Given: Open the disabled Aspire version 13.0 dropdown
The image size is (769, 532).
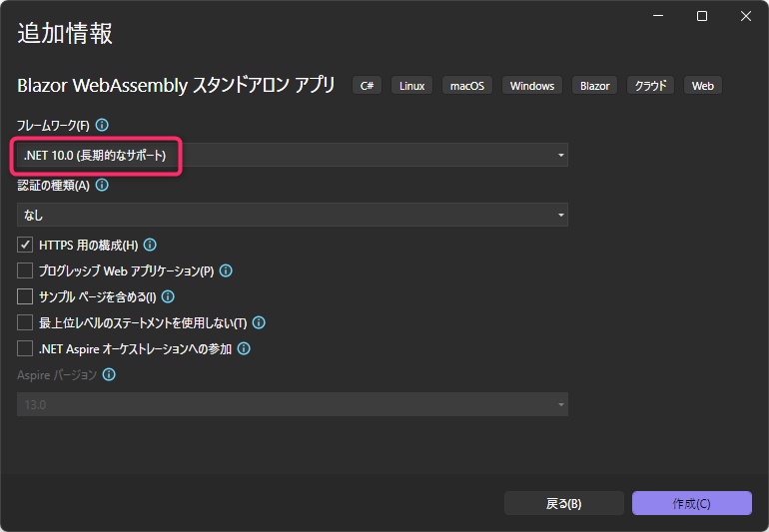Looking at the screenshot, I should click(293, 404).
